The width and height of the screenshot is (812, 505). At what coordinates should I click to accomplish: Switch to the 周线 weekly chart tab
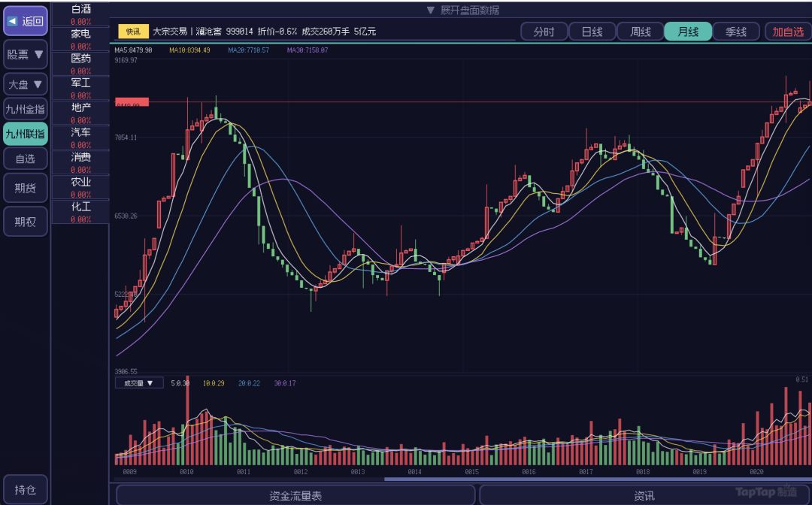[640, 32]
